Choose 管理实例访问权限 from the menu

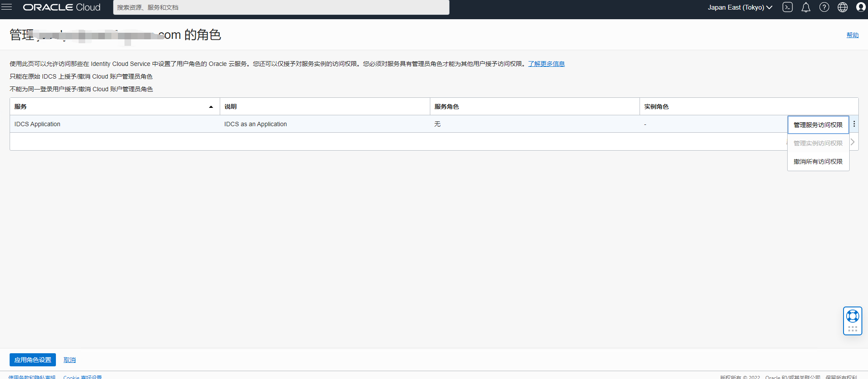pyautogui.click(x=818, y=143)
